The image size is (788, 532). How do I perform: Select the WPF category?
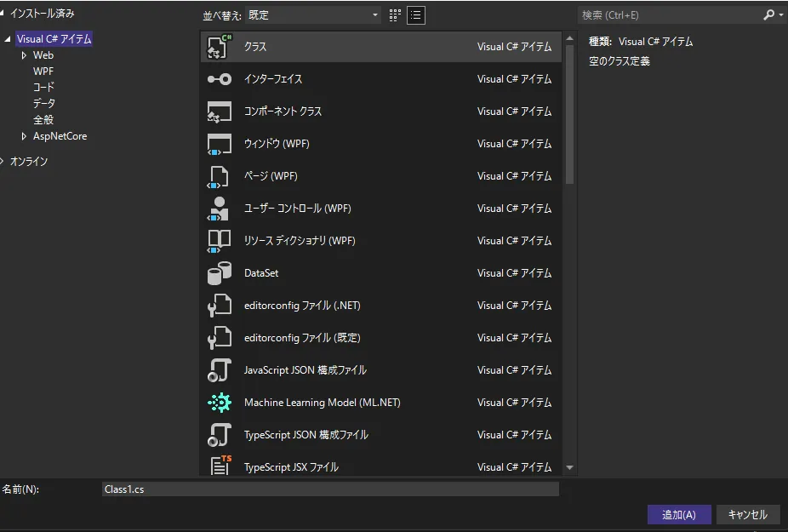pos(43,72)
